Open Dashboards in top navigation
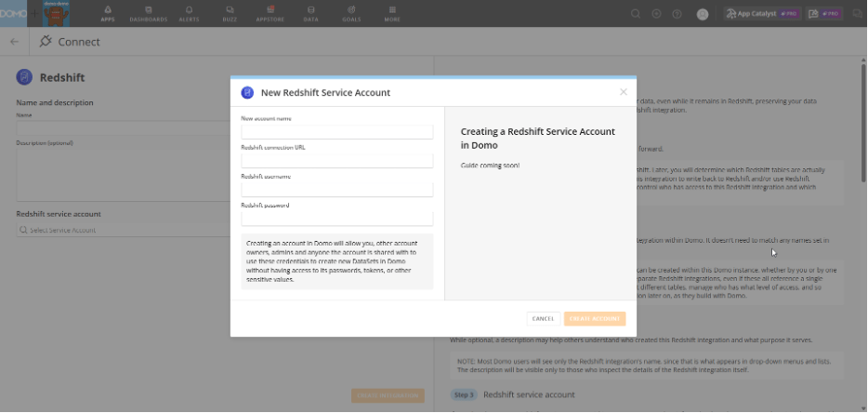The image size is (868, 413). pos(149,14)
